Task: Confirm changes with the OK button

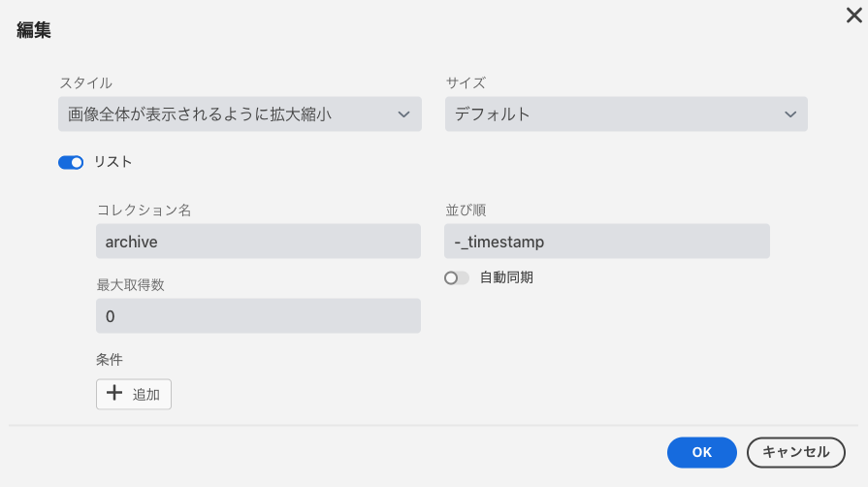Action: pyautogui.click(x=701, y=452)
